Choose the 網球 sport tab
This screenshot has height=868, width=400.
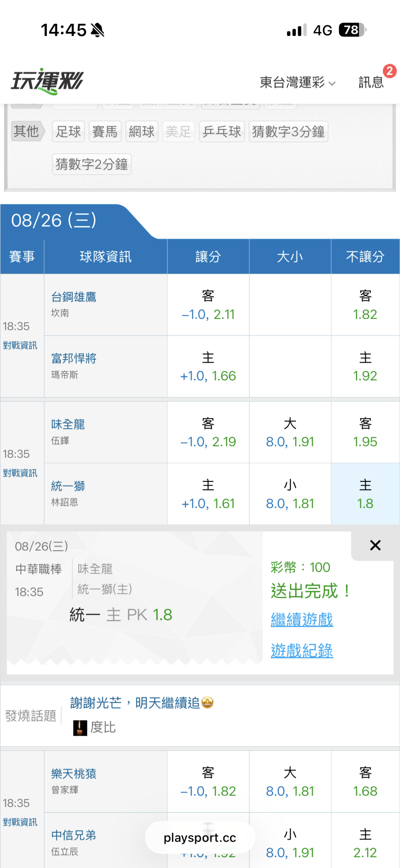(x=142, y=131)
